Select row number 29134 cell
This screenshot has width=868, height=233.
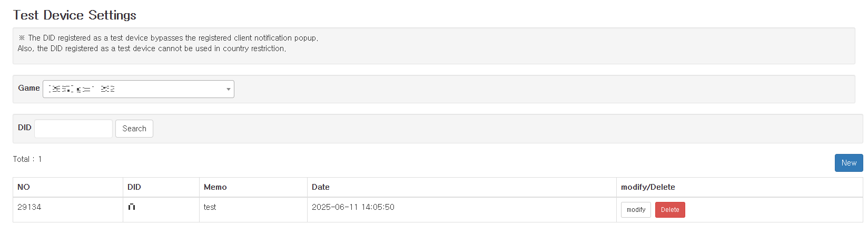click(29, 207)
